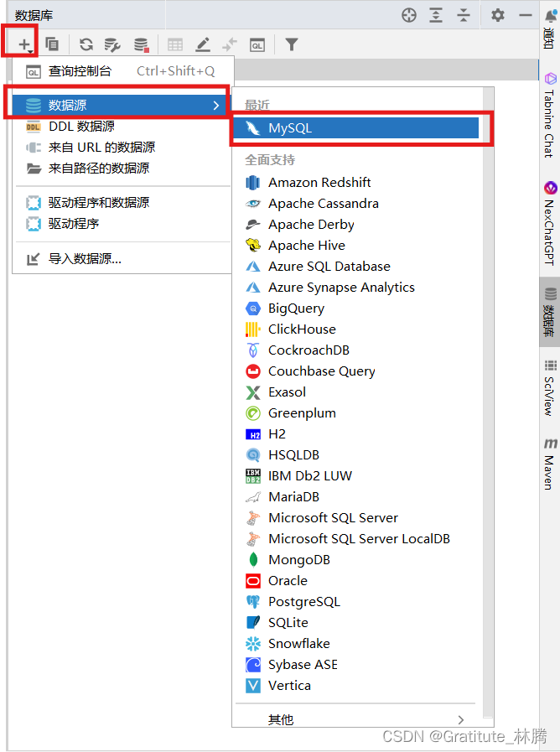
Task: Choose 查询控制台 menu entry
Action: coord(123,71)
